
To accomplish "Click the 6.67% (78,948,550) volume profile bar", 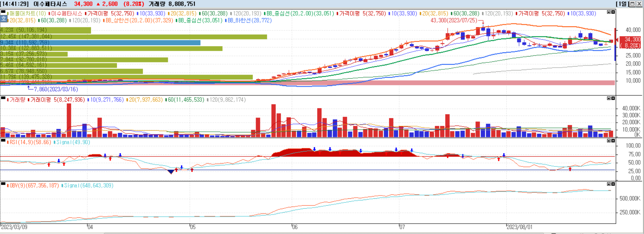I will point(71,71).
